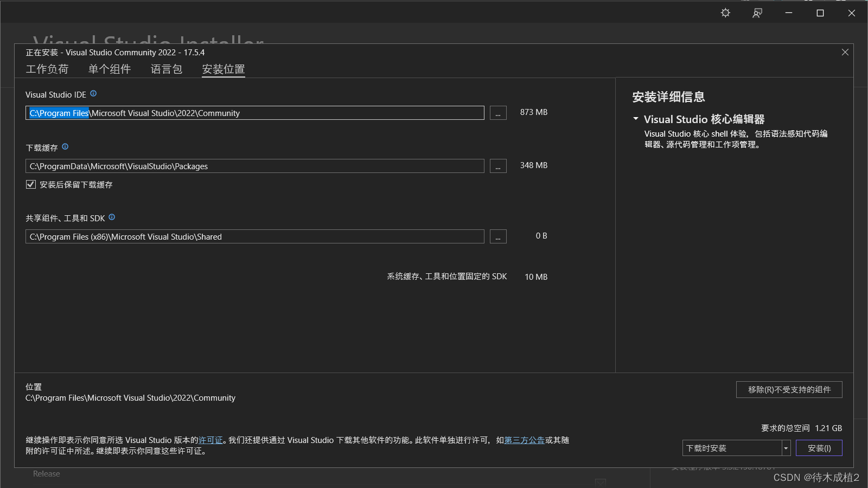
Task: Switch to the 语言包 tab
Action: (167, 69)
